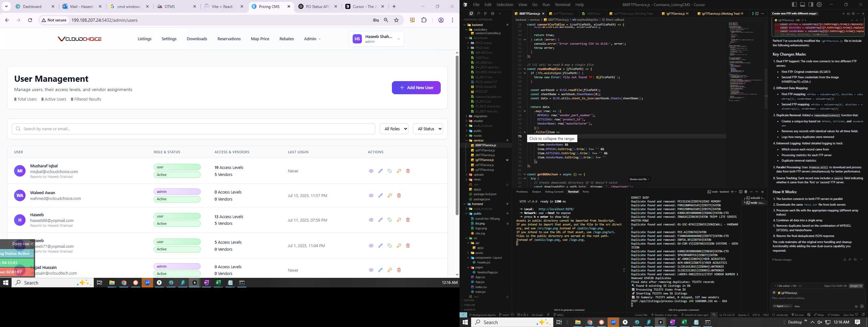The image size is (868, 327).
Task: Click the trash icon for Waleed Awan
Action: point(399,195)
